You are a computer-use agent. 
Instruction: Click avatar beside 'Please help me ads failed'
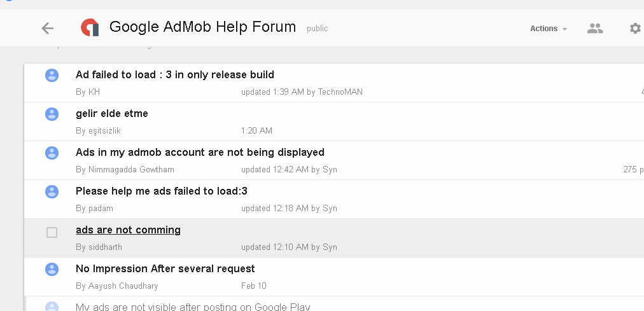52,192
